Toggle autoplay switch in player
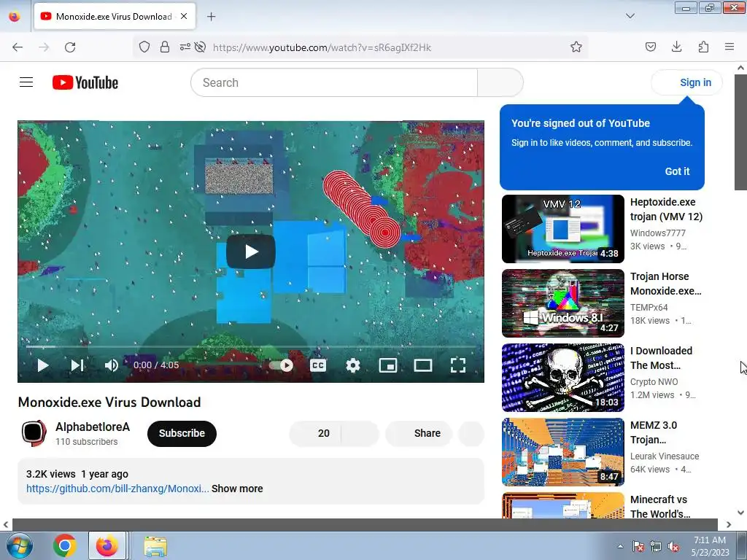Image resolution: width=747 pixels, height=560 pixels. click(281, 365)
